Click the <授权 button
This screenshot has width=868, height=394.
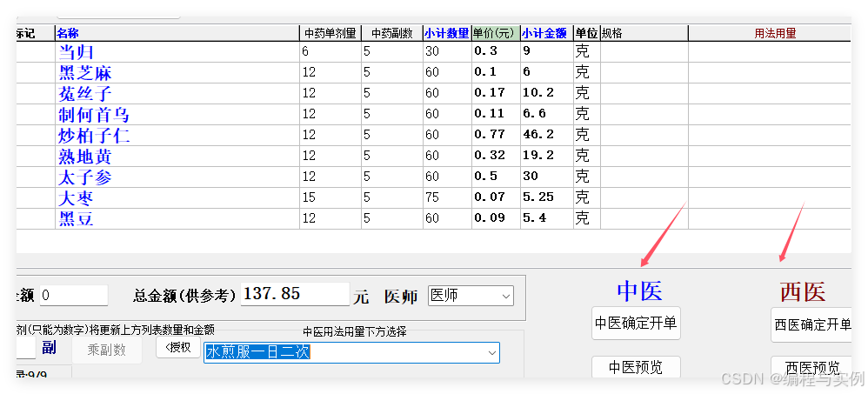point(178,348)
